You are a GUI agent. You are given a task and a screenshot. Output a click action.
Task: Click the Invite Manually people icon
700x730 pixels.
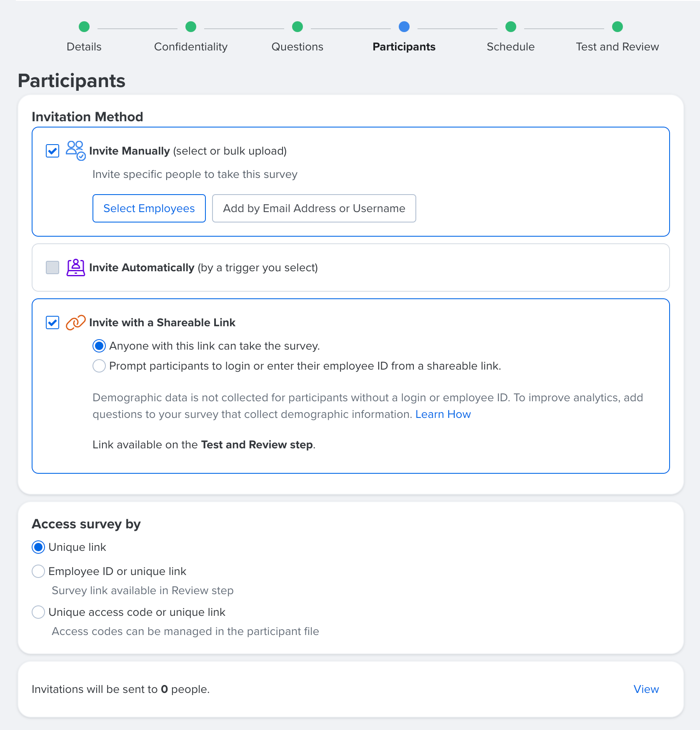(76, 150)
